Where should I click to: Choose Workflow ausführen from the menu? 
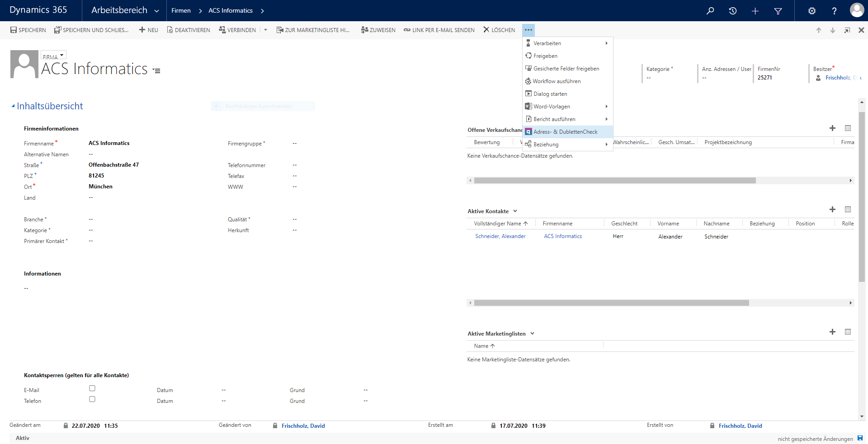[556, 81]
